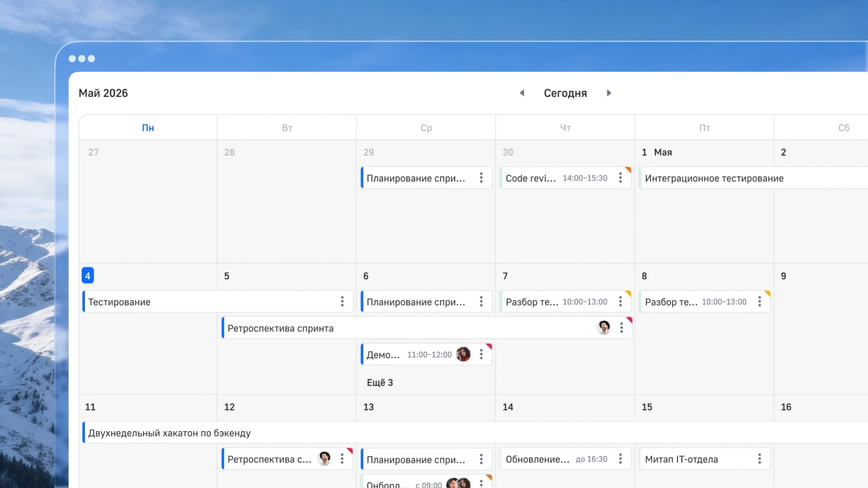Screen dimensions: 868x488
Task: Click the participant avatar on the Демо event
Action: tap(463, 354)
